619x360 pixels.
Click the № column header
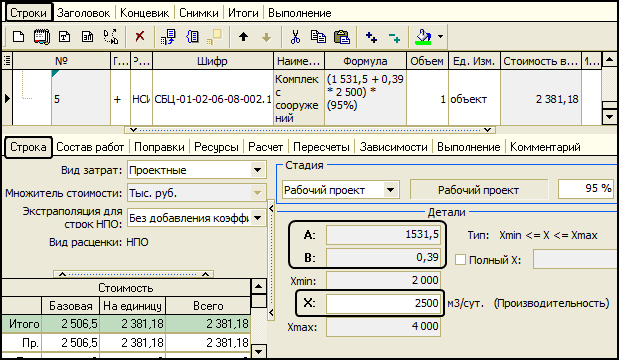(62, 61)
